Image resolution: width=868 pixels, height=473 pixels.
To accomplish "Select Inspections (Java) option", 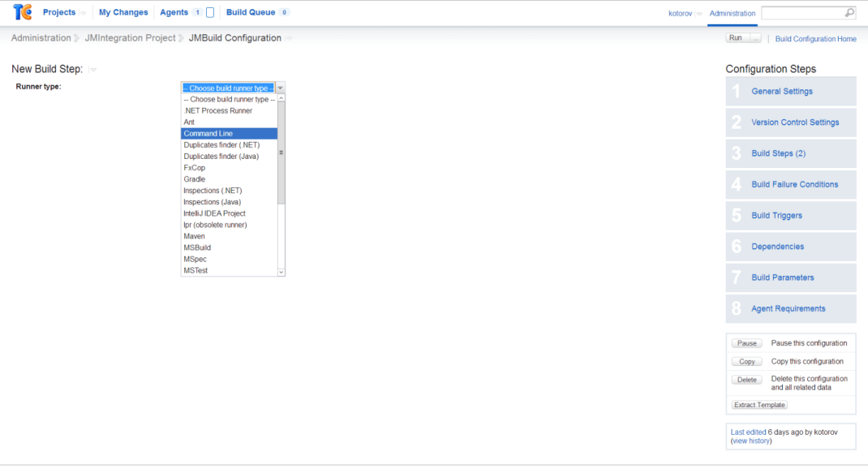I will tap(230, 202).
